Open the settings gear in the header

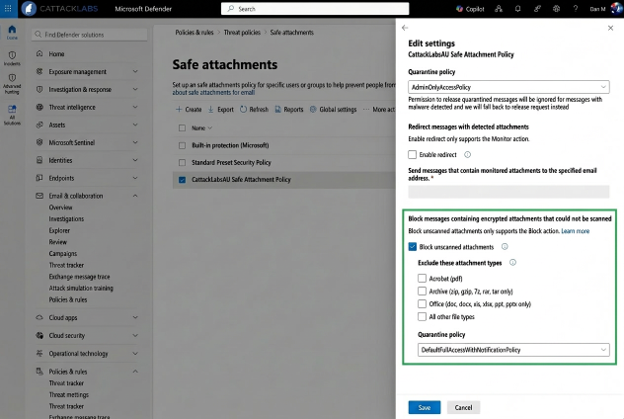(x=556, y=8)
